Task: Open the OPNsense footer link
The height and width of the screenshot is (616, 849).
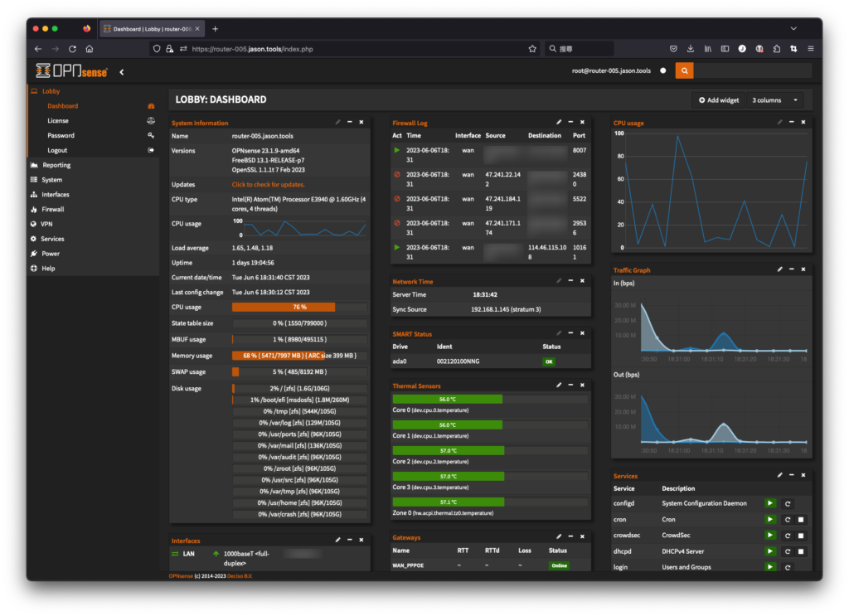Action: 181,576
